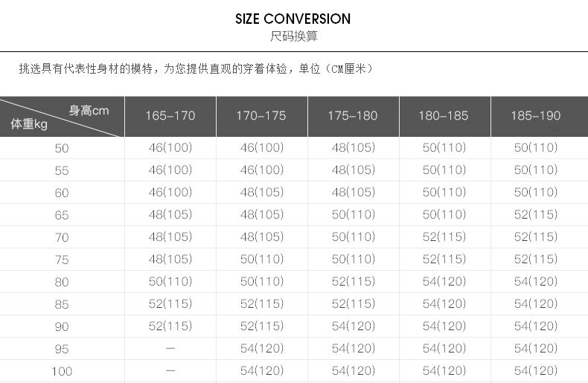This screenshot has height=383, width=588.
Task: Select the 170-175 height column header
Action: pos(261,116)
